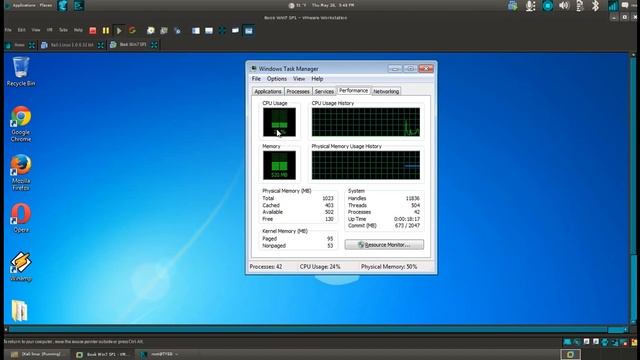640x360 pixels.
Task: Select the Google Chrome desktop icon
Action: [21, 124]
